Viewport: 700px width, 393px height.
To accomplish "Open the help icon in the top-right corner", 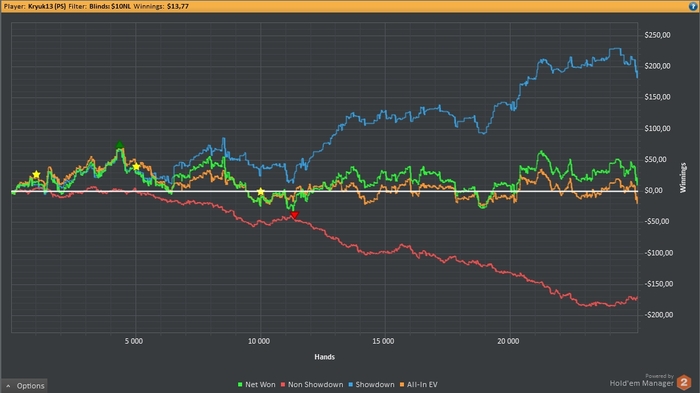I will tap(693, 6).
